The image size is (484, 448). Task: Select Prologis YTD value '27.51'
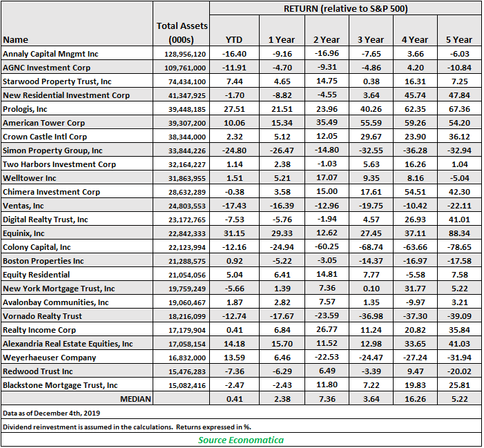pyautogui.click(x=234, y=109)
